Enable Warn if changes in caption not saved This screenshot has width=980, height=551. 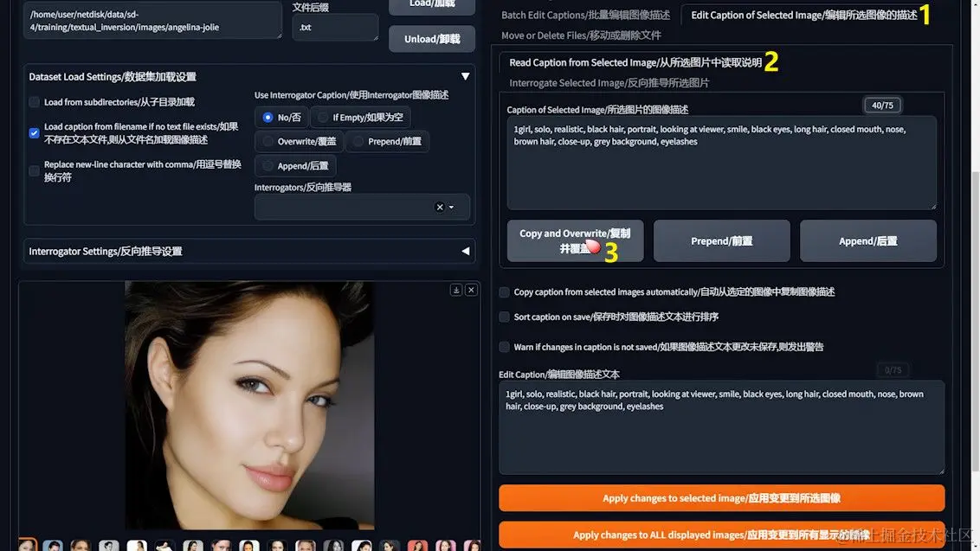pyautogui.click(x=505, y=347)
